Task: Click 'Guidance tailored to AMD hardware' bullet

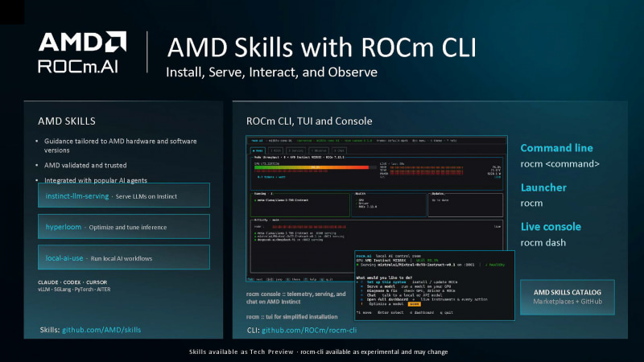Action: point(120,146)
